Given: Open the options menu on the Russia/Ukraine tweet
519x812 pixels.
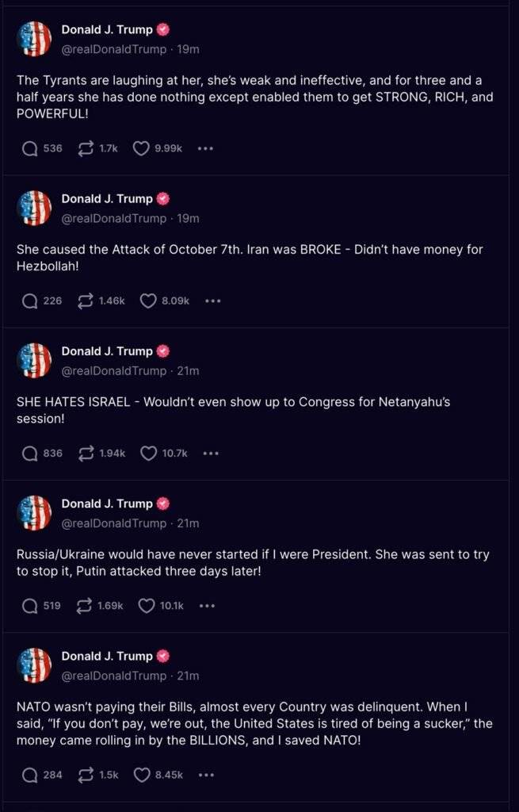Looking at the screenshot, I should tap(207, 605).
